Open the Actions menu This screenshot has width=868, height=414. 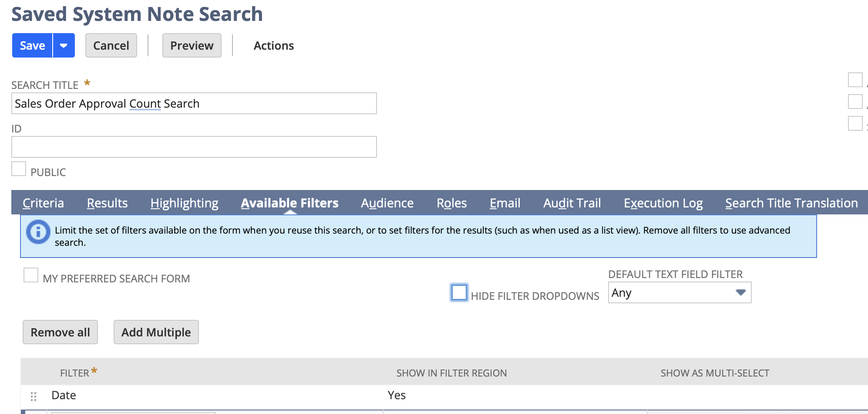273,46
